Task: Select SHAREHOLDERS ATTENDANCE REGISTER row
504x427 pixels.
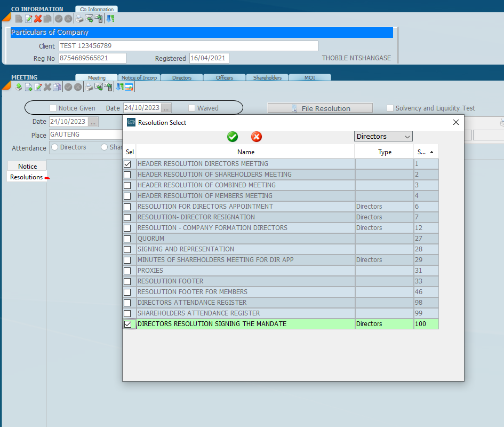Action: pos(281,313)
